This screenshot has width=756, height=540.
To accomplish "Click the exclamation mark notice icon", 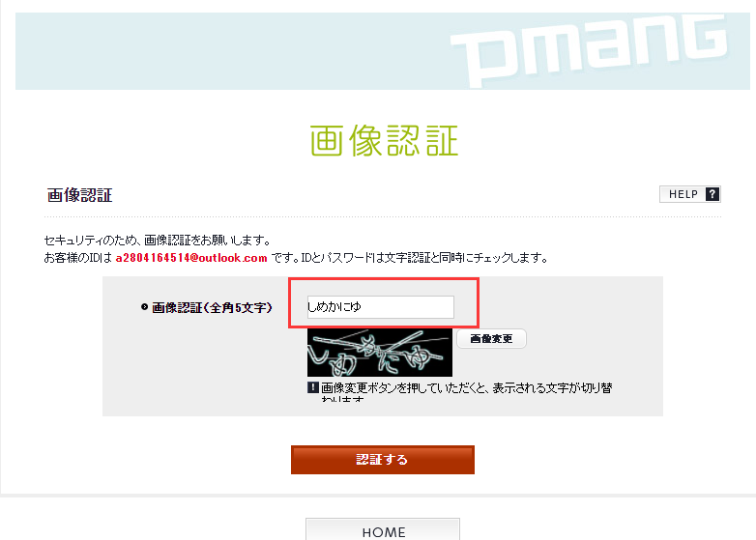I will click(313, 387).
